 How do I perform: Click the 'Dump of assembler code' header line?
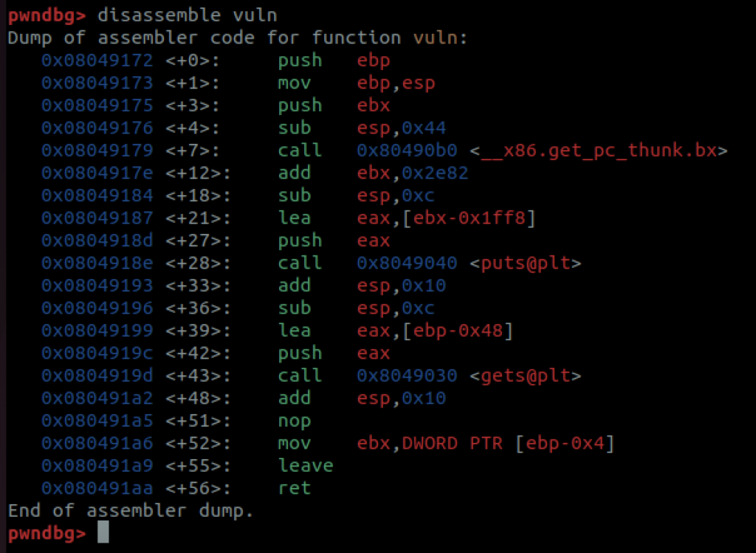[238, 38]
